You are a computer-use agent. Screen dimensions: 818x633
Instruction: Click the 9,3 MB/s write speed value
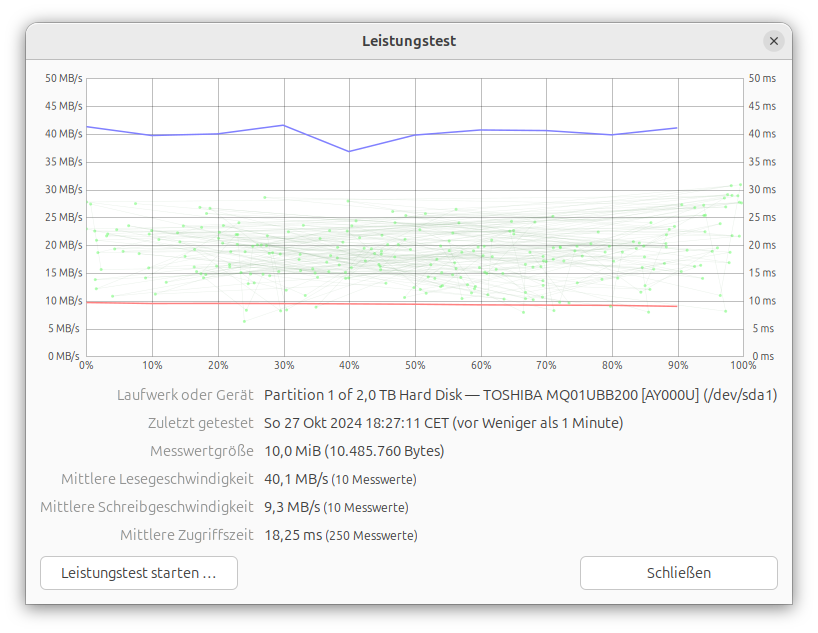[292, 507]
